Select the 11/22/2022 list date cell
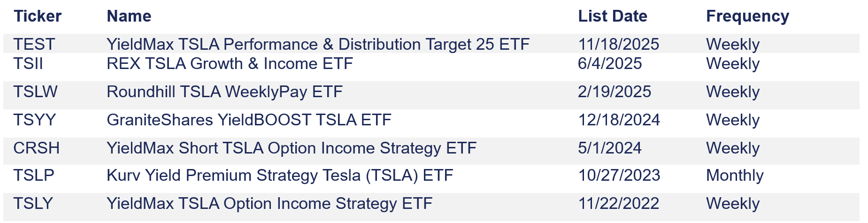The width and height of the screenshot is (868, 223). (619, 204)
